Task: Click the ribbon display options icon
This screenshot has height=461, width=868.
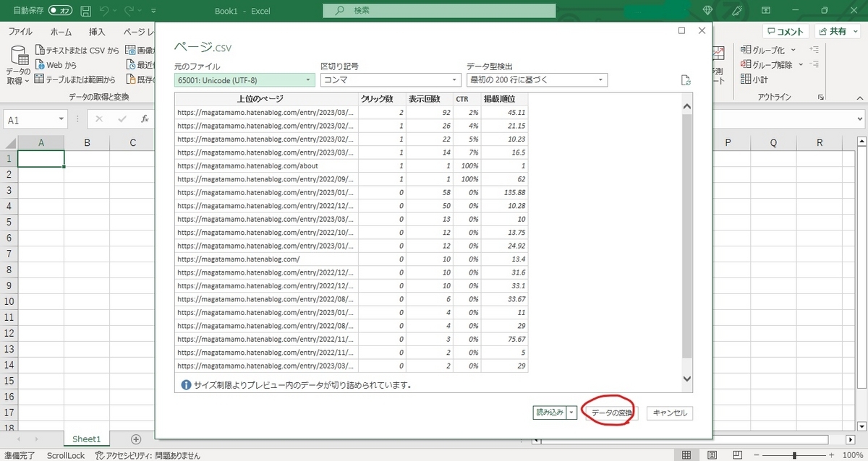Action: 767,10
